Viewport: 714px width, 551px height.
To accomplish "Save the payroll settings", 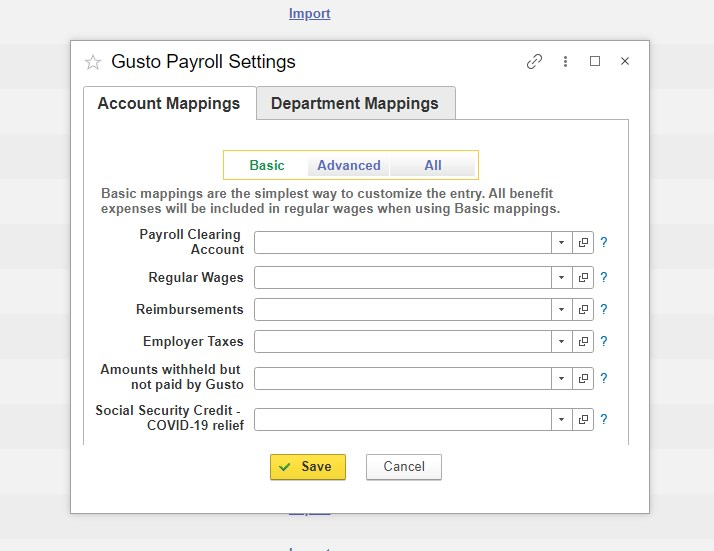I will [x=308, y=467].
